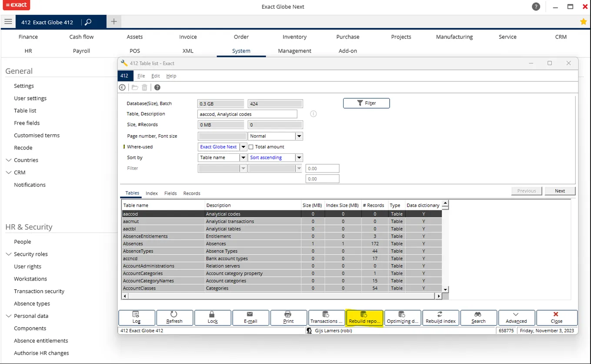Click the Rebuild index button
The height and width of the screenshot is (364, 591).
click(440, 318)
